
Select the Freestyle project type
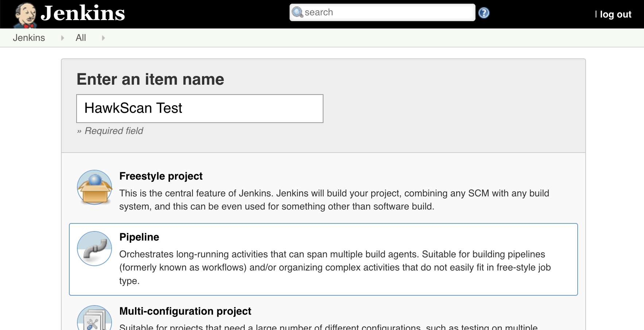pyautogui.click(x=161, y=176)
